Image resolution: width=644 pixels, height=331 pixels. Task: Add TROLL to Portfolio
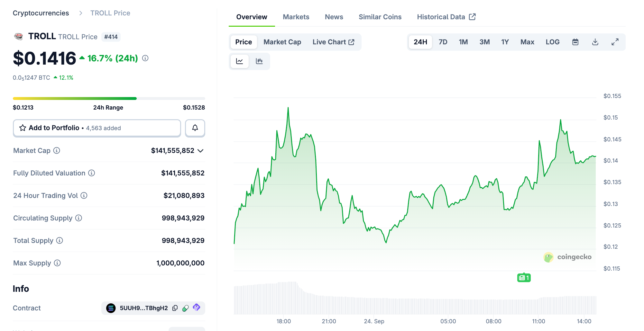click(x=97, y=128)
